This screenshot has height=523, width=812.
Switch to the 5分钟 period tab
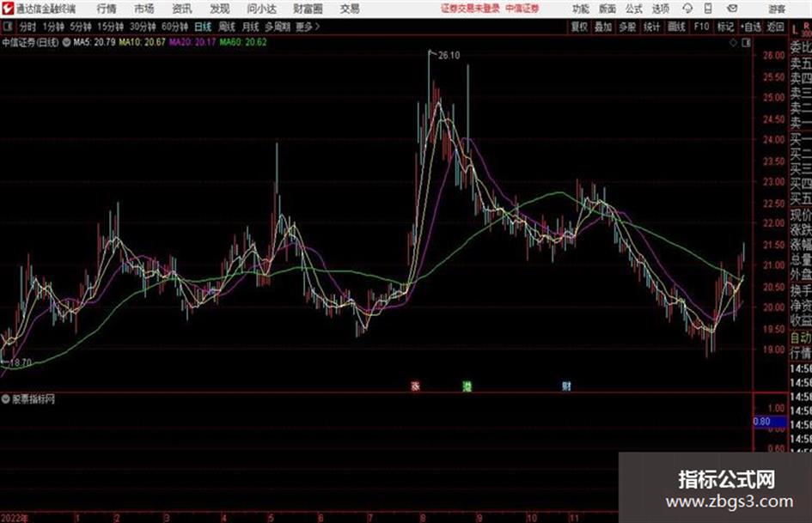81,27
